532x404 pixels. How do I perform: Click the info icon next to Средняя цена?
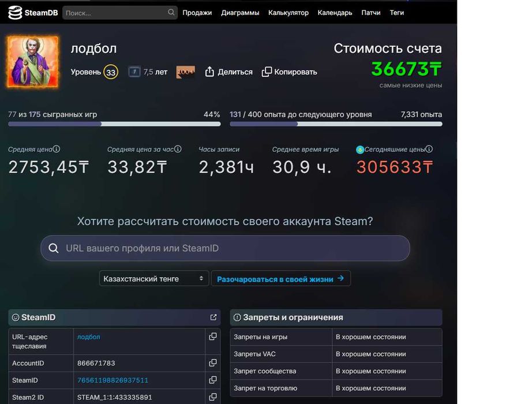tap(57, 149)
